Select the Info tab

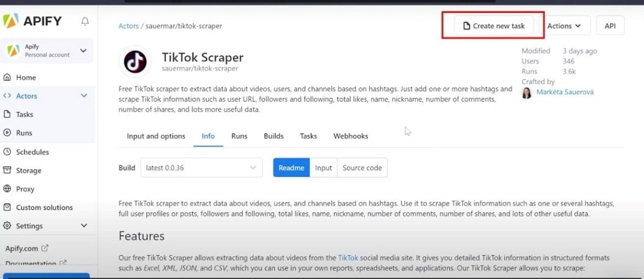click(208, 136)
